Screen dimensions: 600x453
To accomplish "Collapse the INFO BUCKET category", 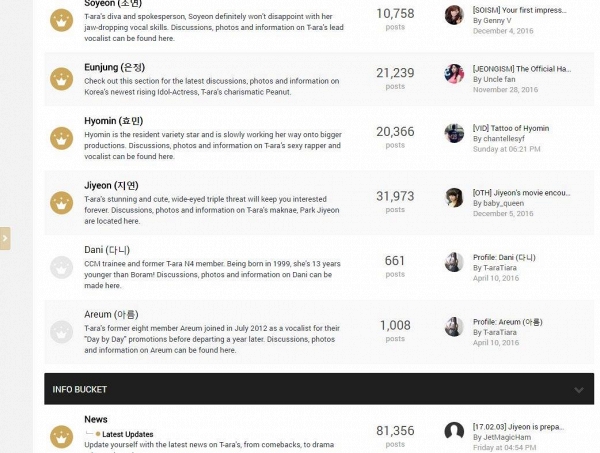I will (x=578, y=389).
